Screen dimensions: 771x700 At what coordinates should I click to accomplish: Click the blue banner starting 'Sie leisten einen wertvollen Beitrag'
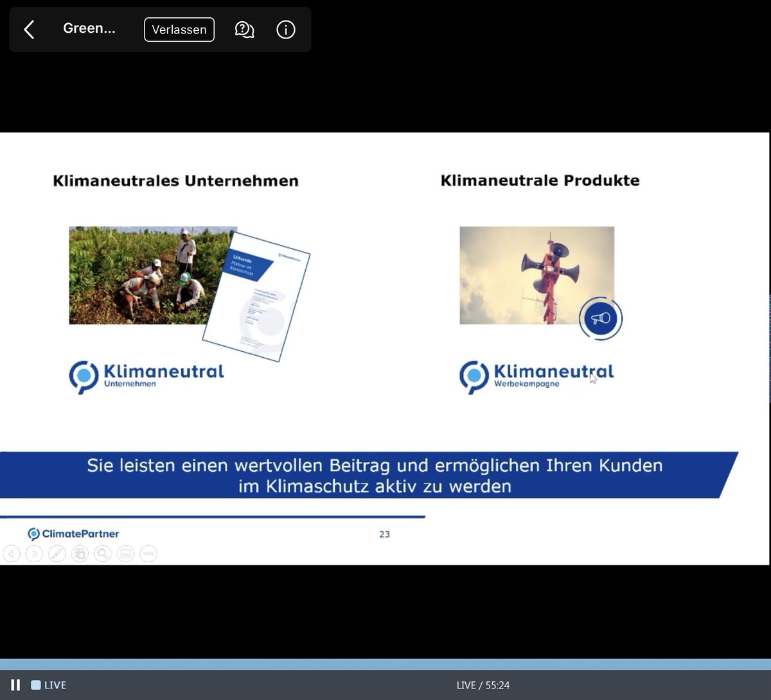tap(369, 475)
